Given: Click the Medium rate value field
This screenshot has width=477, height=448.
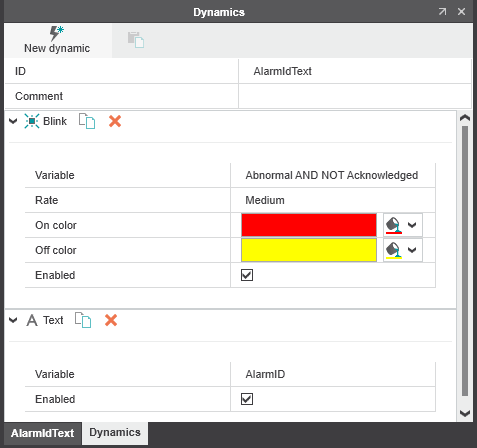Looking at the screenshot, I should pyautogui.click(x=333, y=200).
